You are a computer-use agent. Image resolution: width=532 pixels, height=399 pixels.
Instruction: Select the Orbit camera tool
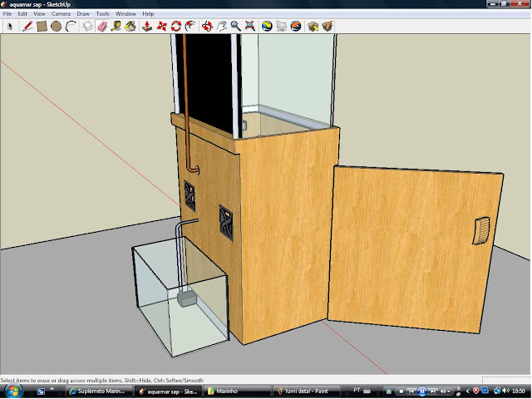click(x=207, y=26)
